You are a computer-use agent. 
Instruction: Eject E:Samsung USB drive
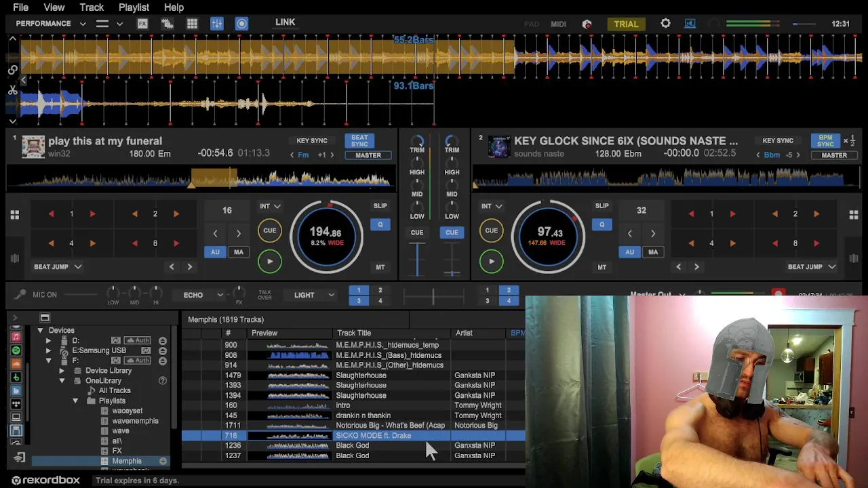click(x=163, y=350)
